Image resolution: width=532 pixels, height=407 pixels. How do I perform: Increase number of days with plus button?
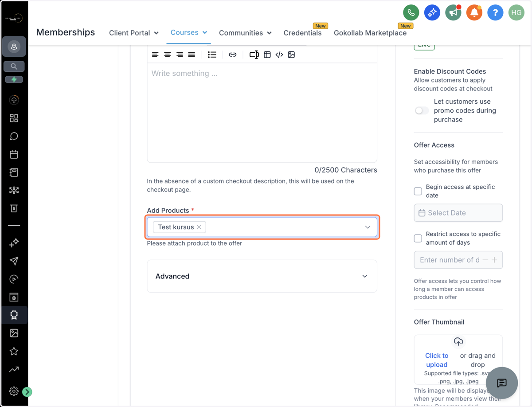coord(495,260)
